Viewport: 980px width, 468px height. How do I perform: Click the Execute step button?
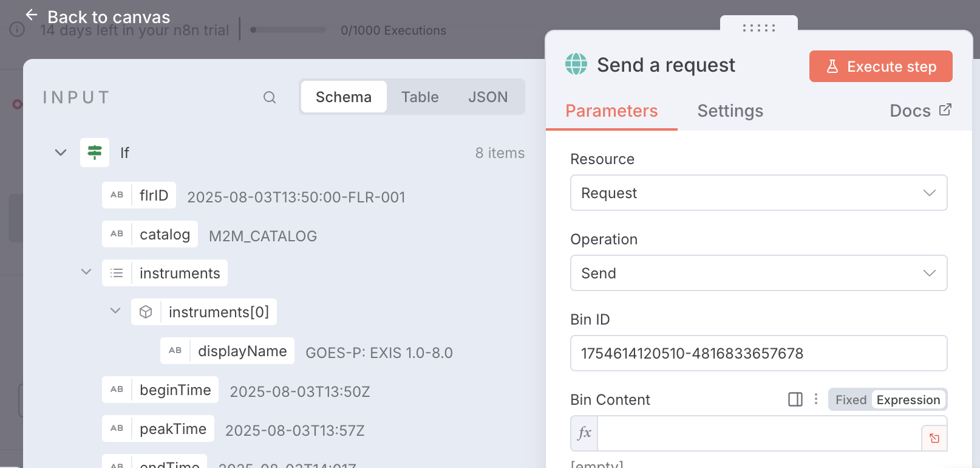881,66
